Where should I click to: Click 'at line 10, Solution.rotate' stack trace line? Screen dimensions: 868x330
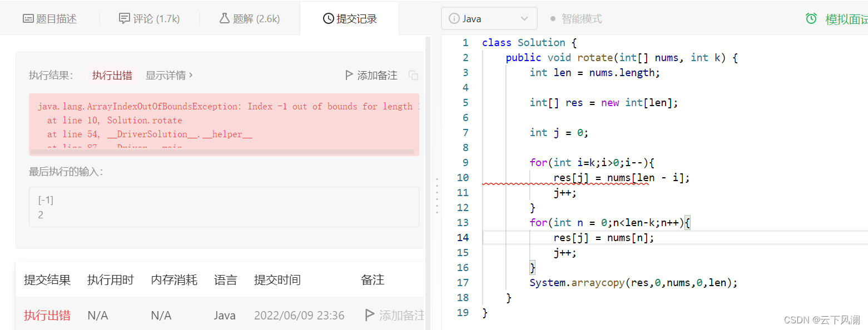115,120
